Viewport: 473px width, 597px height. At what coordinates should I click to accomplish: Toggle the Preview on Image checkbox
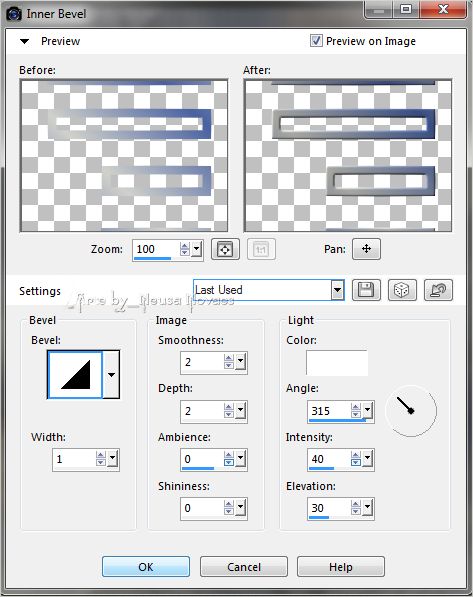[x=316, y=40]
